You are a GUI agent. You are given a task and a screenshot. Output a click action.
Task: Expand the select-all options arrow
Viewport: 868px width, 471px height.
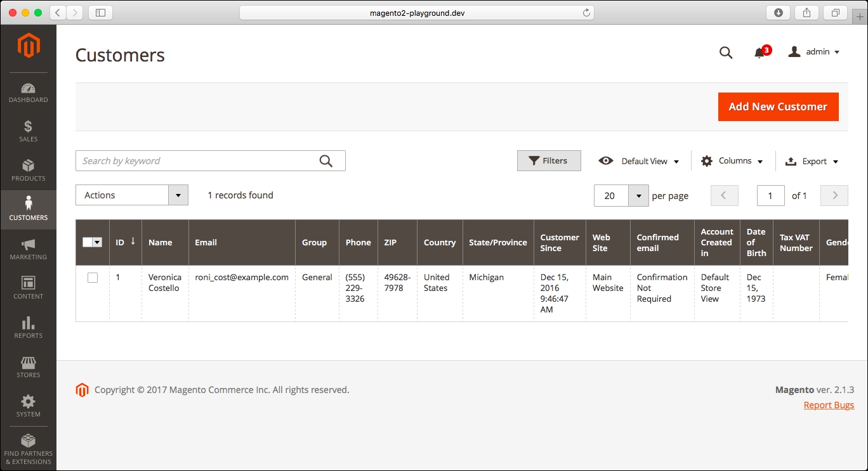click(x=98, y=242)
